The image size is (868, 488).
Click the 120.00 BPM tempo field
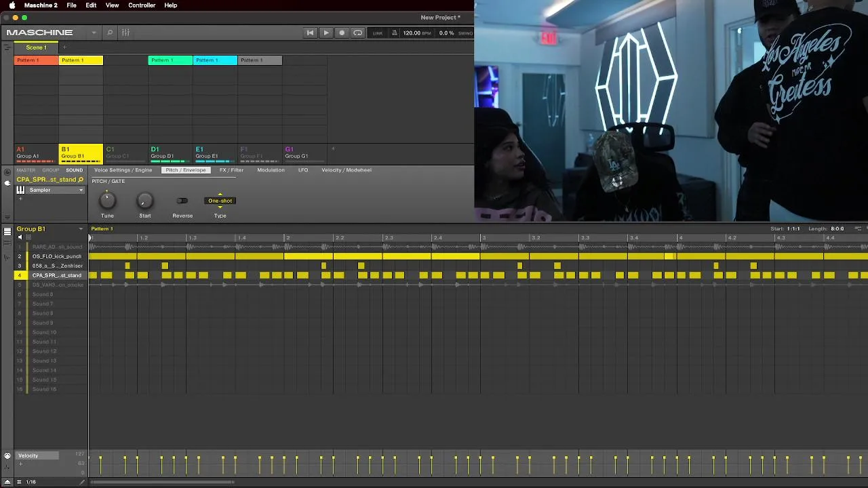click(x=416, y=33)
